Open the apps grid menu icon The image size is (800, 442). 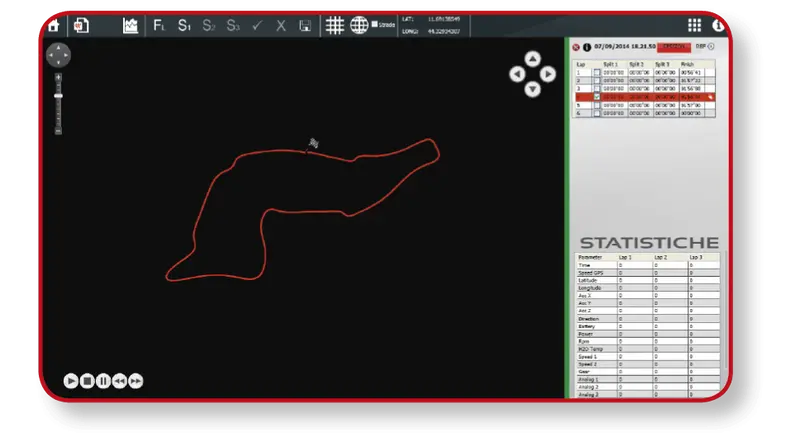694,25
